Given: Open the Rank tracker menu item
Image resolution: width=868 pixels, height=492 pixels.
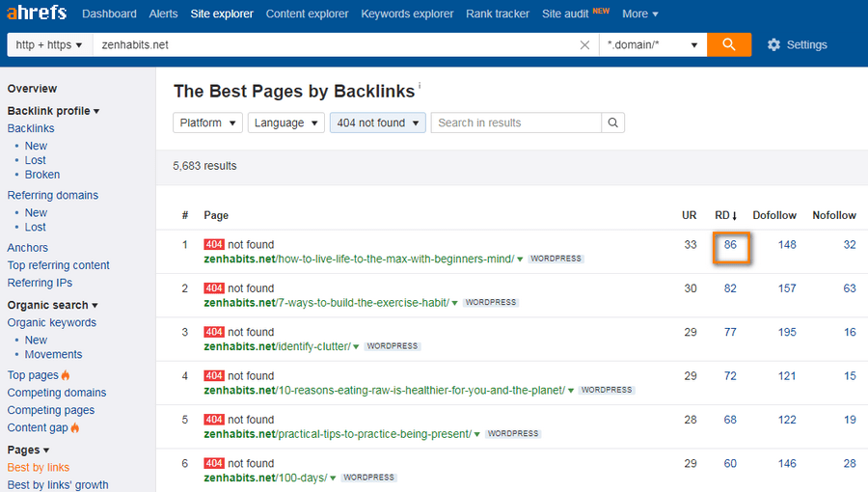Looking at the screenshot, I should (x=498, y=14).
